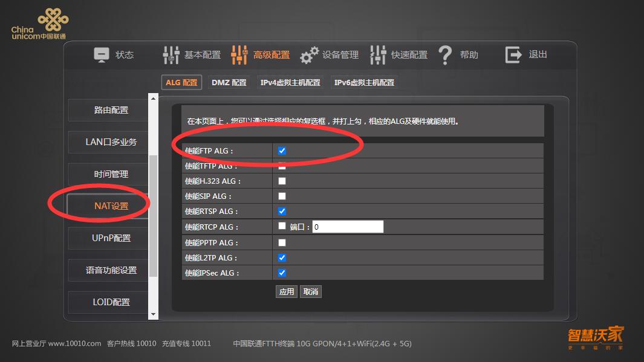Click the orange sliders icon for 高级配置
Image resolution: width=644 pixels, height=362 pixels.
tap(239, 55)
